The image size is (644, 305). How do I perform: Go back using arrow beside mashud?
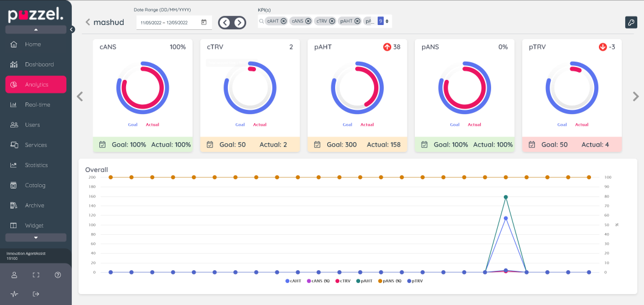(88, 23)
